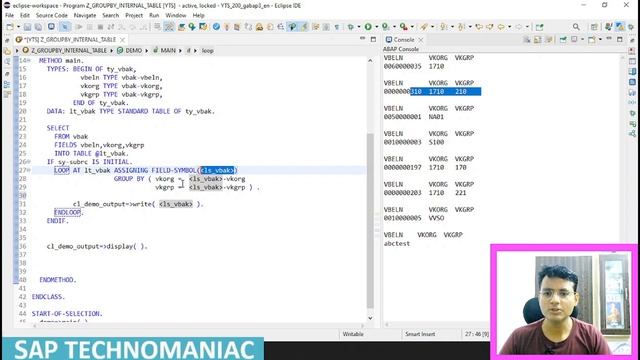Click the Save All toolbar icon

[x=38, y=27]
